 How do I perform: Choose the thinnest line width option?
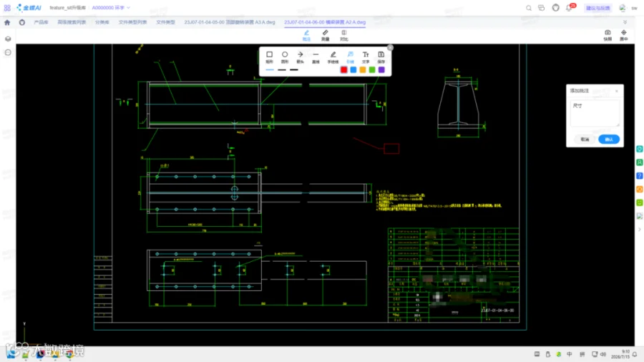click(270, 70)
